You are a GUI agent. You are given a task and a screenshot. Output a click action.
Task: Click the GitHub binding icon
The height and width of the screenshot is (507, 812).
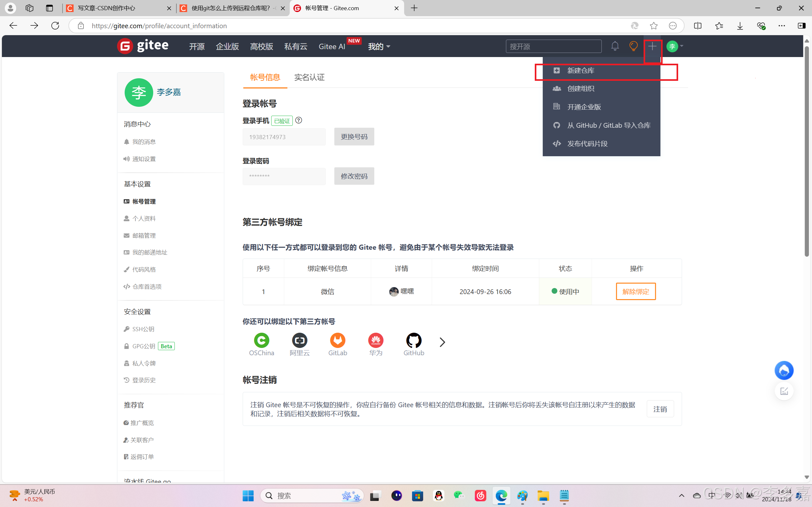(x=413, y=341)
